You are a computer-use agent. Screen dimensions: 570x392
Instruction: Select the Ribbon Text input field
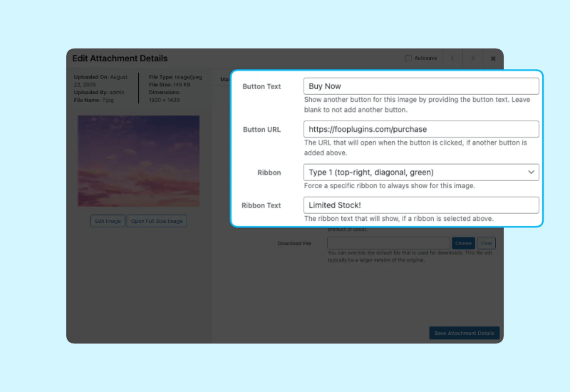[420, 205]
